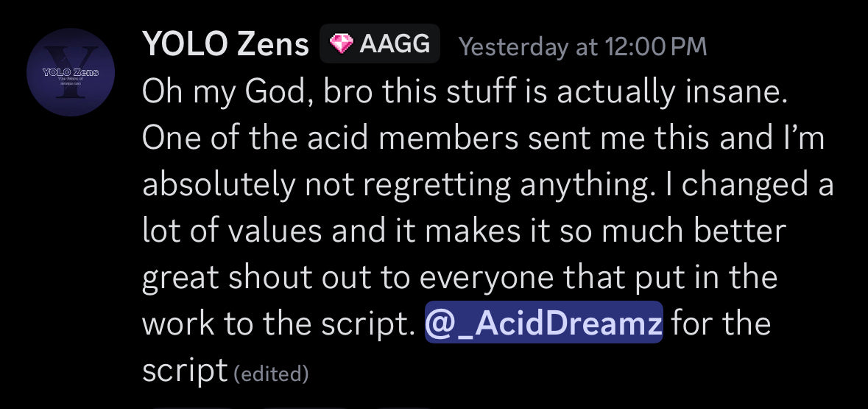Open YOLO Zens profile avatar
Image resolution: width=868 pixels, height=409 pixels.
(70, 72)
